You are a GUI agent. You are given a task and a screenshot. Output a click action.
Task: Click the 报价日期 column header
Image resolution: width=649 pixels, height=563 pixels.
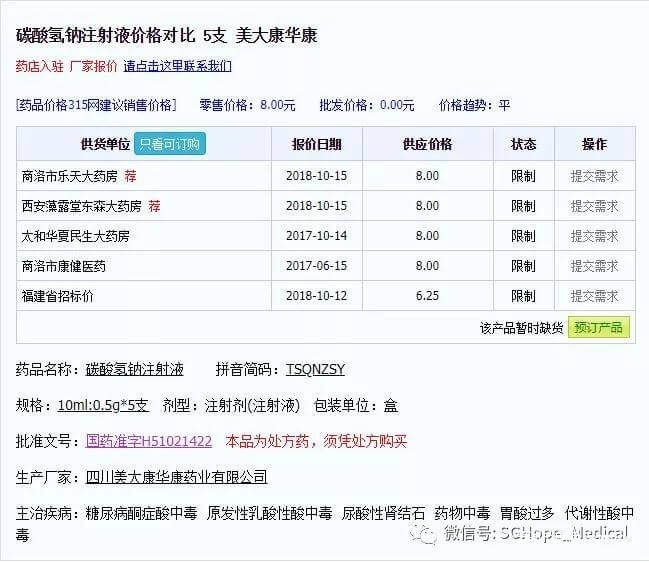[316, 144]
